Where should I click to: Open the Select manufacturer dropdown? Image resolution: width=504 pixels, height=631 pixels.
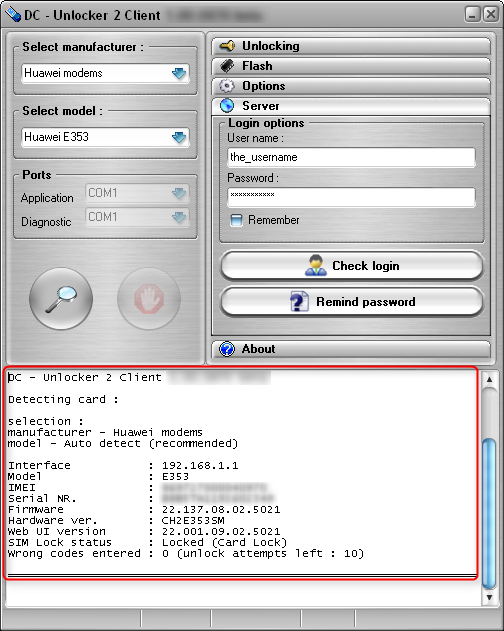[x=105, y=73]
